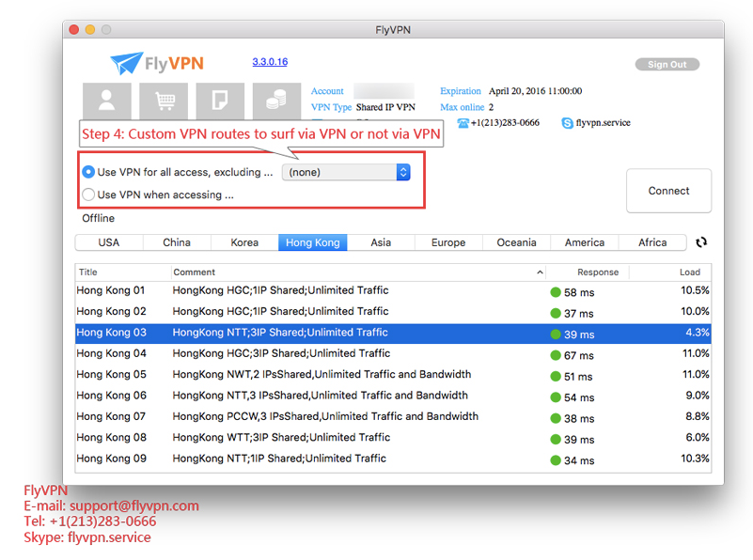Viewport: 753px width, 560px height.
Task: Select the Hong Kong 07 server row
Action: [x=393, y=417]
